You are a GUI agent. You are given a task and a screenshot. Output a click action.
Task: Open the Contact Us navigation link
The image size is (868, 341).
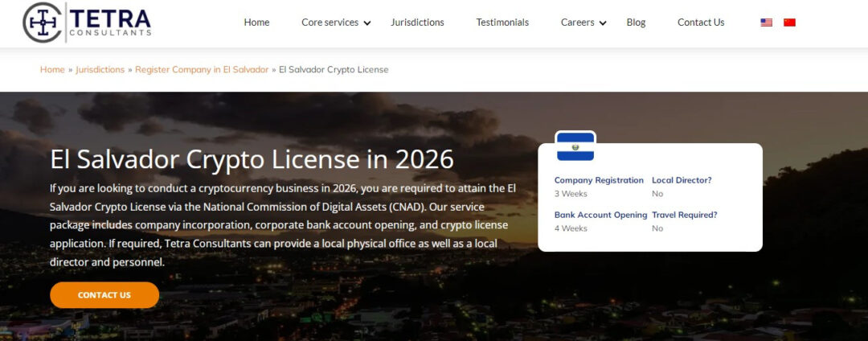tap(701, 23)
